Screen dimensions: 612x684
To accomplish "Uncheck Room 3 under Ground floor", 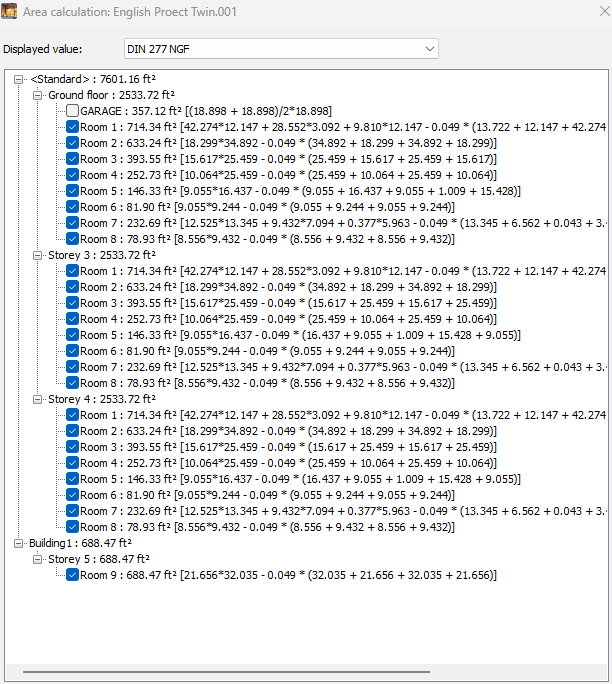I will 72,159.
